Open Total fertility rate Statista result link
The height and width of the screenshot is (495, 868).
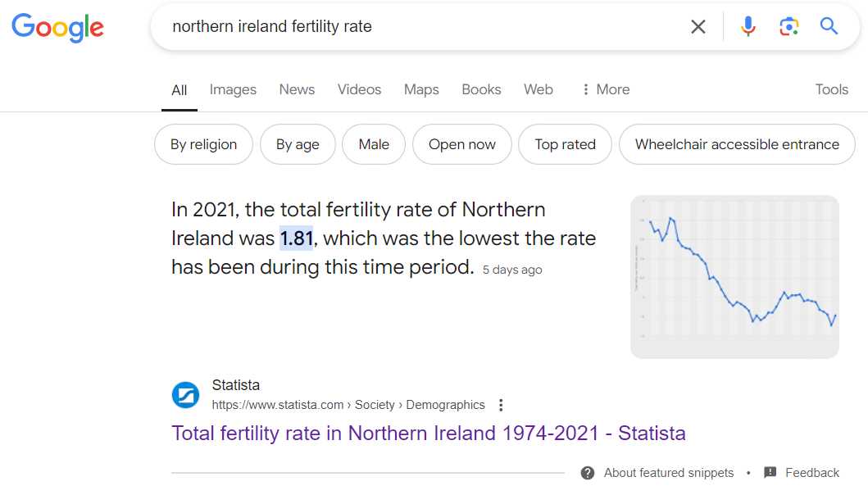tap(428, 433)
